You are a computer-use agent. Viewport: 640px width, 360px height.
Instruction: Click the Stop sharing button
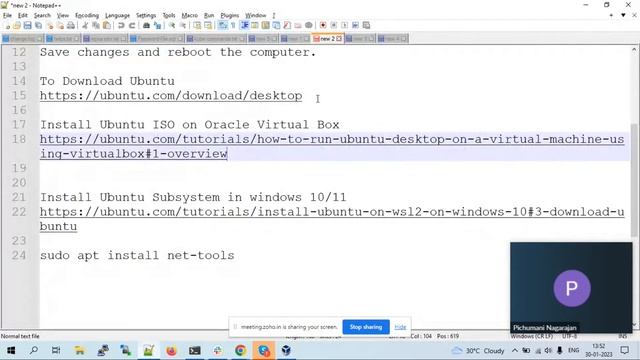366,327
